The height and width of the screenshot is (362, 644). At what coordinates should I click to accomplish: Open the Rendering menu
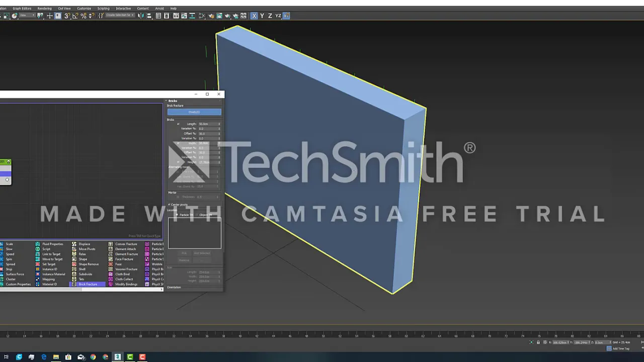point(44,9)
